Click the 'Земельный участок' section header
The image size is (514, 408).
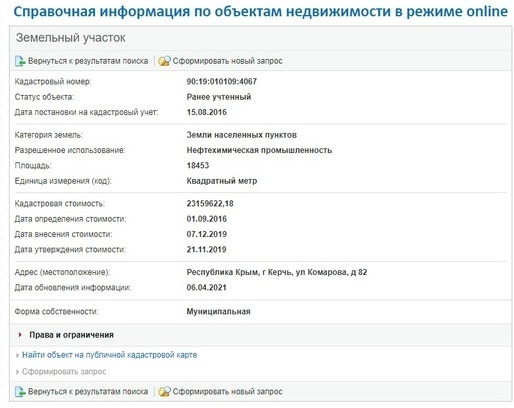pos(71,38)
